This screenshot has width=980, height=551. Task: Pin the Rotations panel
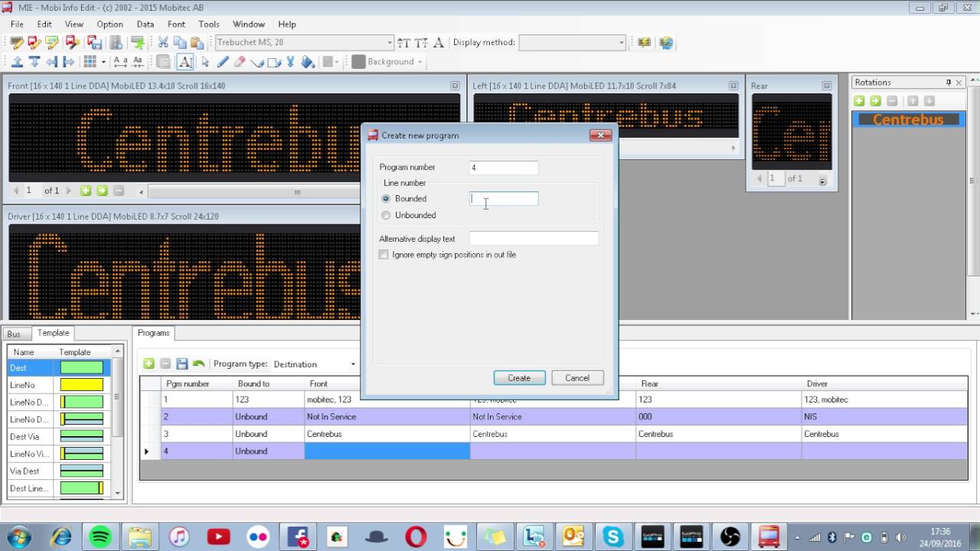[948, 83]
